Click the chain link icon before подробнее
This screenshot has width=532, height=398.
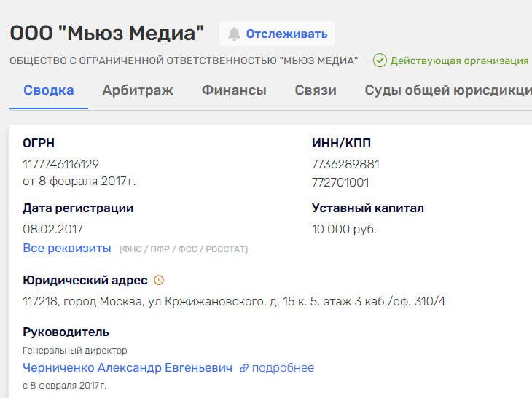pos(244,368)
